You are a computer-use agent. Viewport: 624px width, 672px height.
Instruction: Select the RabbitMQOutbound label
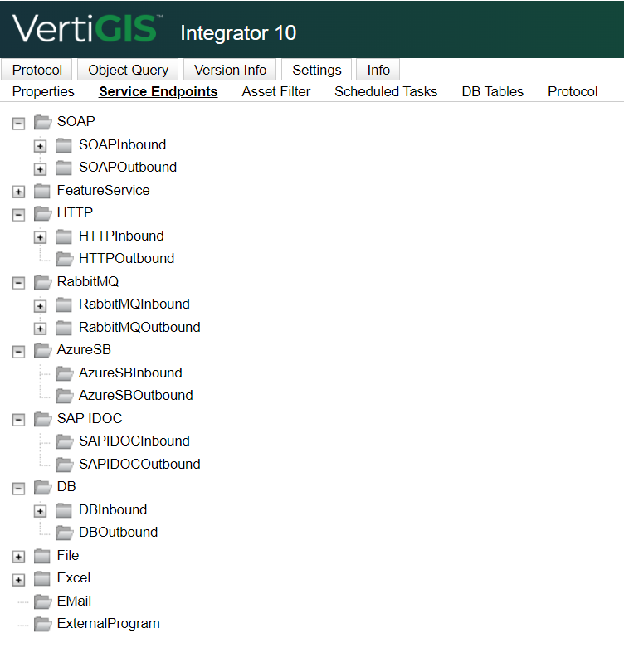tap(139, 328)
